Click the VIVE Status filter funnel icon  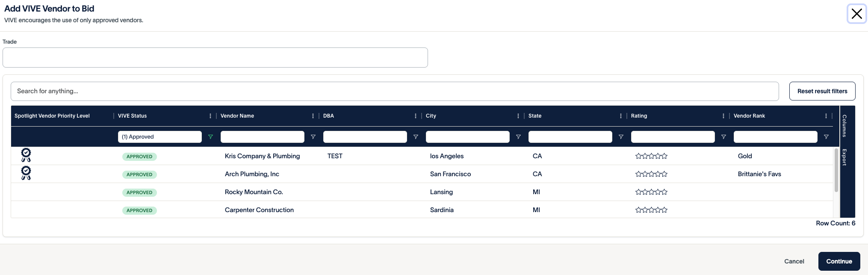(210, 137)
